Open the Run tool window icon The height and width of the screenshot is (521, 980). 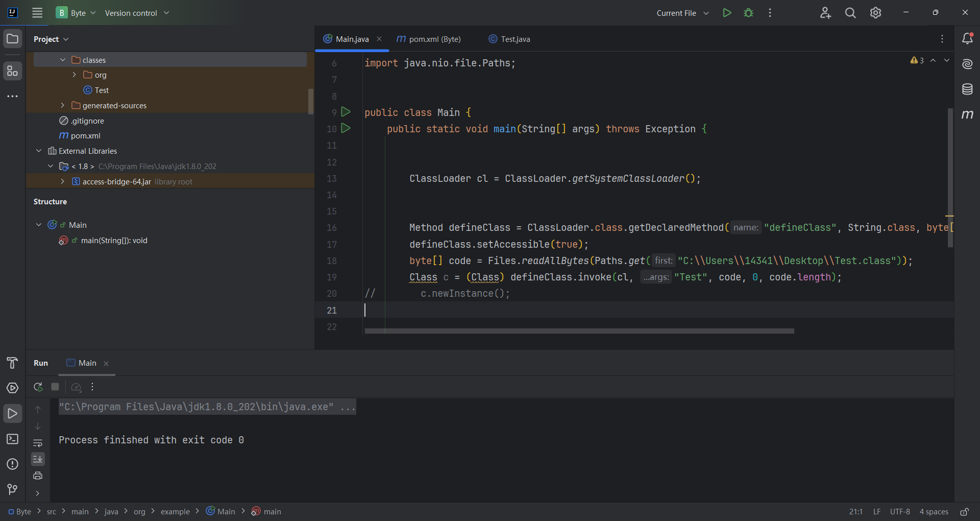12,414
